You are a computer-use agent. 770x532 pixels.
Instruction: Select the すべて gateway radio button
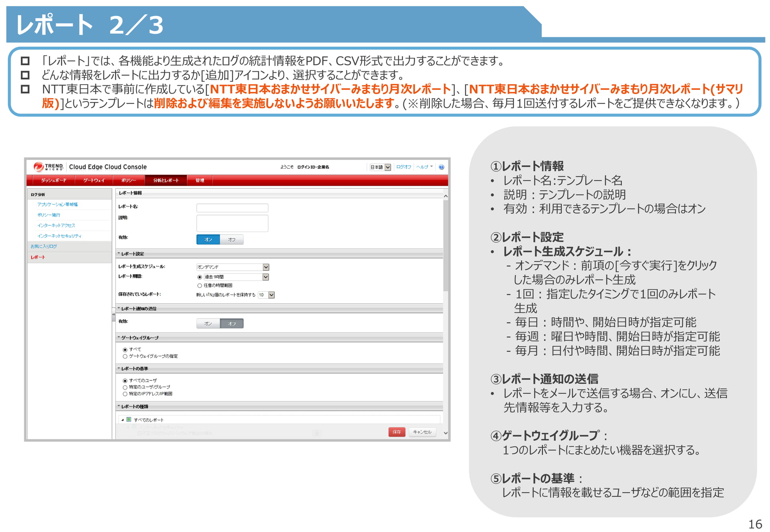tap(125, 350)
